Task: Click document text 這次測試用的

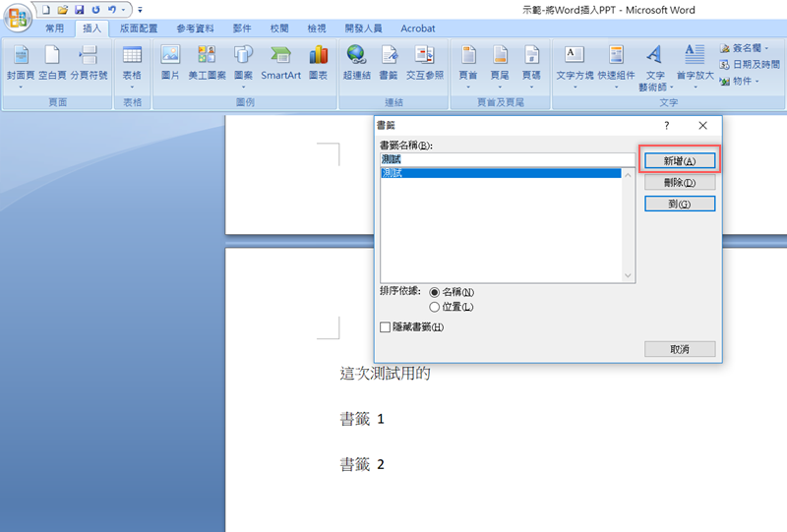Action: (x=385, y=374)
